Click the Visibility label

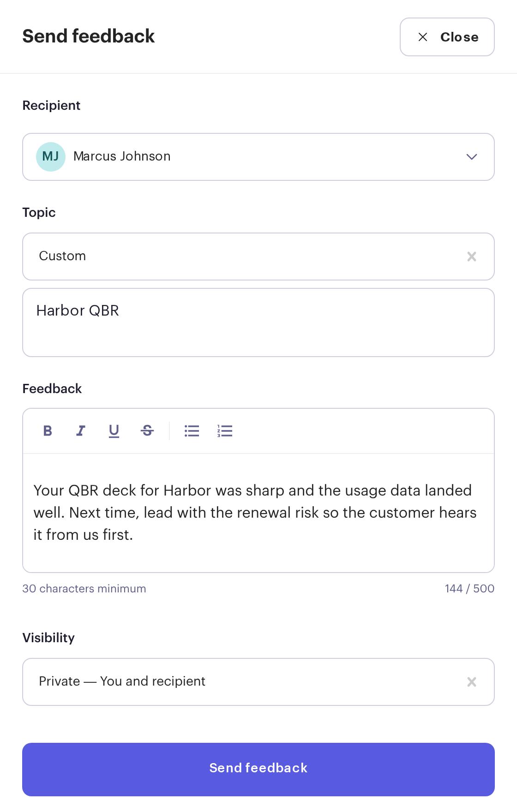point(48,638)
